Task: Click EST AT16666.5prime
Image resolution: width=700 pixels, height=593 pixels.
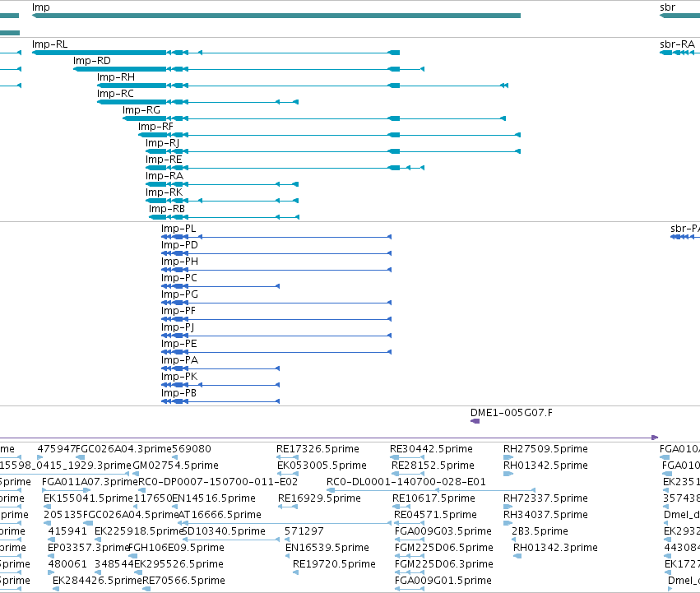Action: pyautogui.click(x=219, y=516)
